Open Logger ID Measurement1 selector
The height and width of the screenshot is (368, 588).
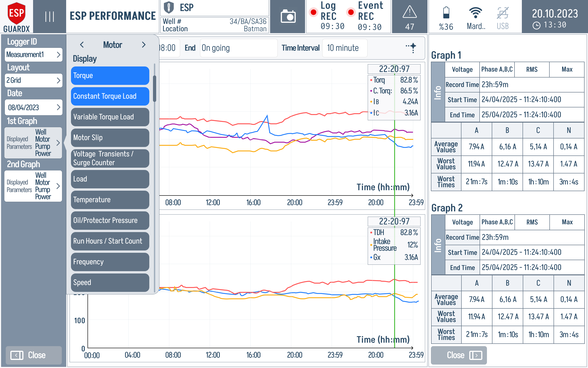(34, 55)
